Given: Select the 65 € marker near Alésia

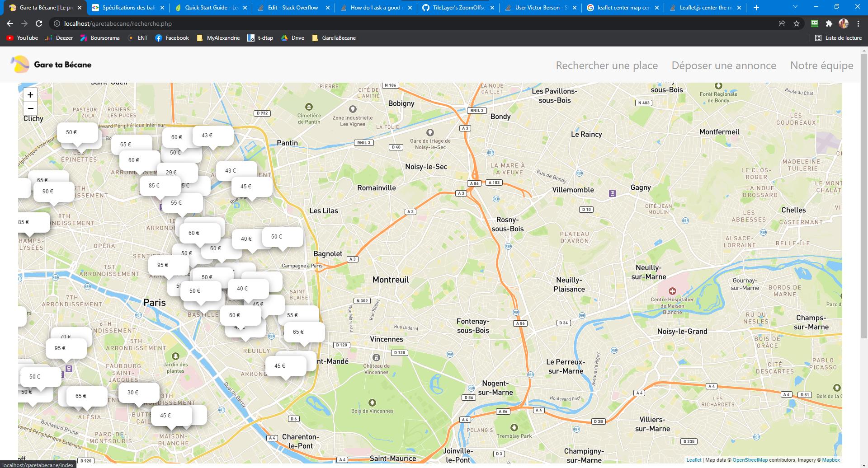Looking at the screenshot, I should click(87, 396).
